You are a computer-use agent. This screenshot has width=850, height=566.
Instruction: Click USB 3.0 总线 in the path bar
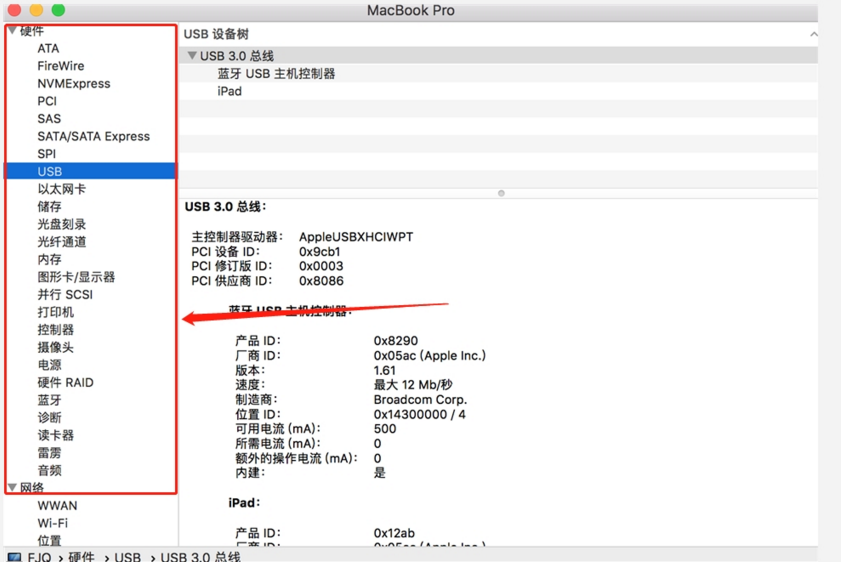(200, 558)
